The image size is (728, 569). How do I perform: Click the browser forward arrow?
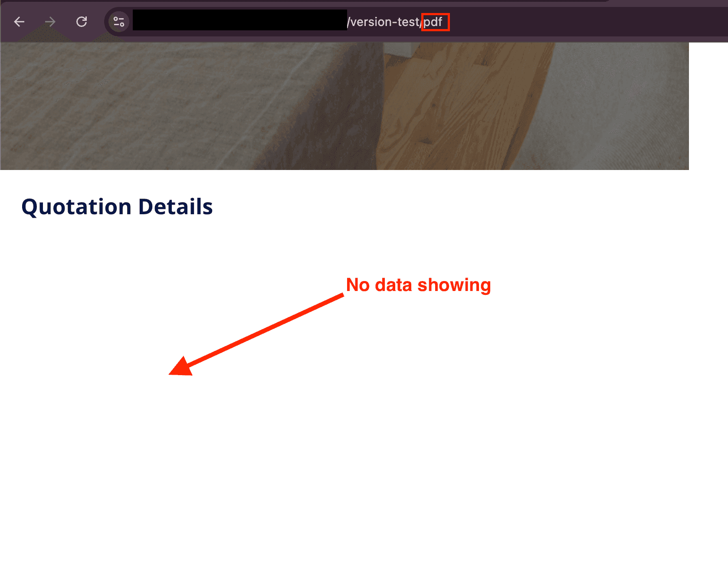coord(50,22)
